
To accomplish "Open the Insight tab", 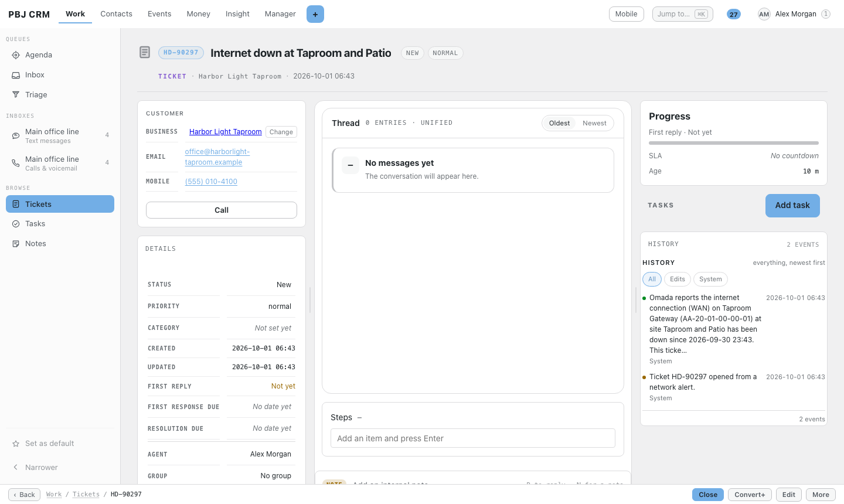I will click(237, 14).
